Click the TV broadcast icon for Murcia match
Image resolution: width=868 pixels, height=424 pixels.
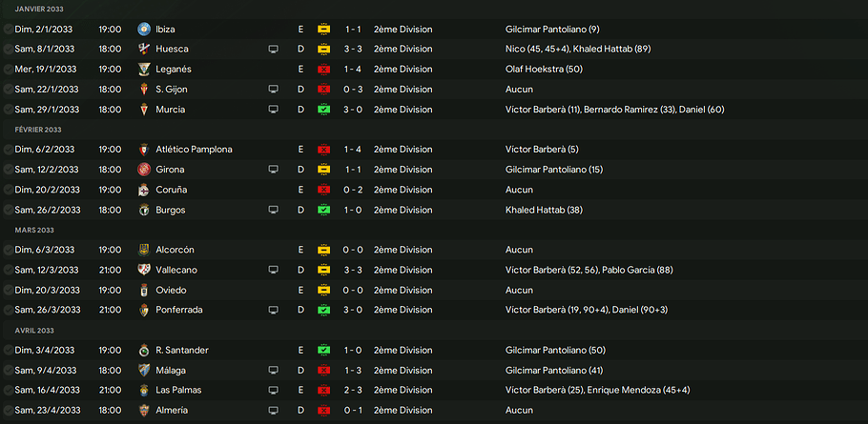pyautogui.click(x=274, y=110)
